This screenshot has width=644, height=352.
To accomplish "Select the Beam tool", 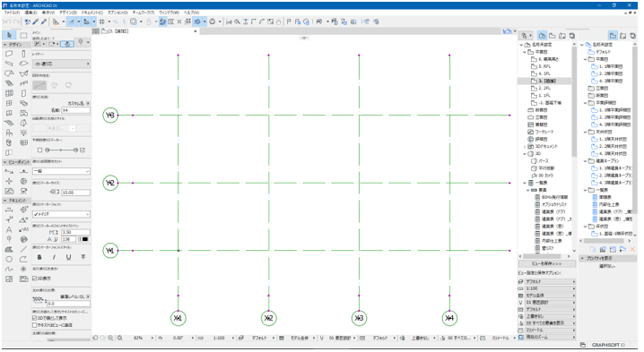I will [x=9, y=64].
